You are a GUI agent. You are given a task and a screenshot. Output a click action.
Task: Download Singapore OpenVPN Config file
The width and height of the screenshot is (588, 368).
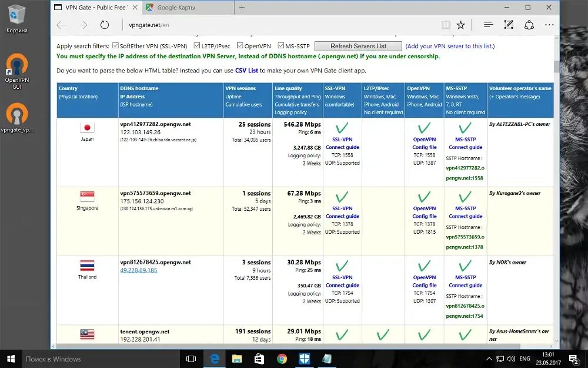tap(425, 213)
